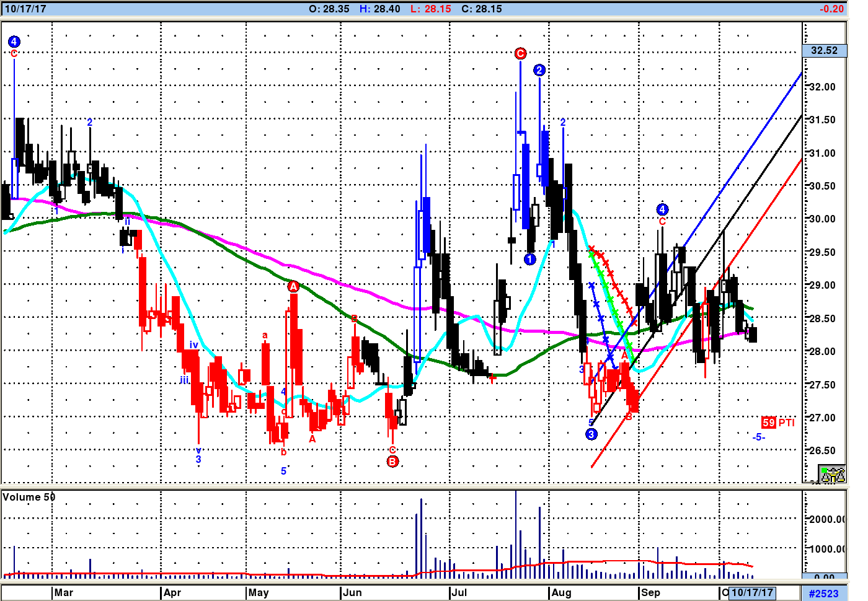Click the blue circled 1 wave label in late July
This screenshot has height=601, width=868.
tap(529, 259)
